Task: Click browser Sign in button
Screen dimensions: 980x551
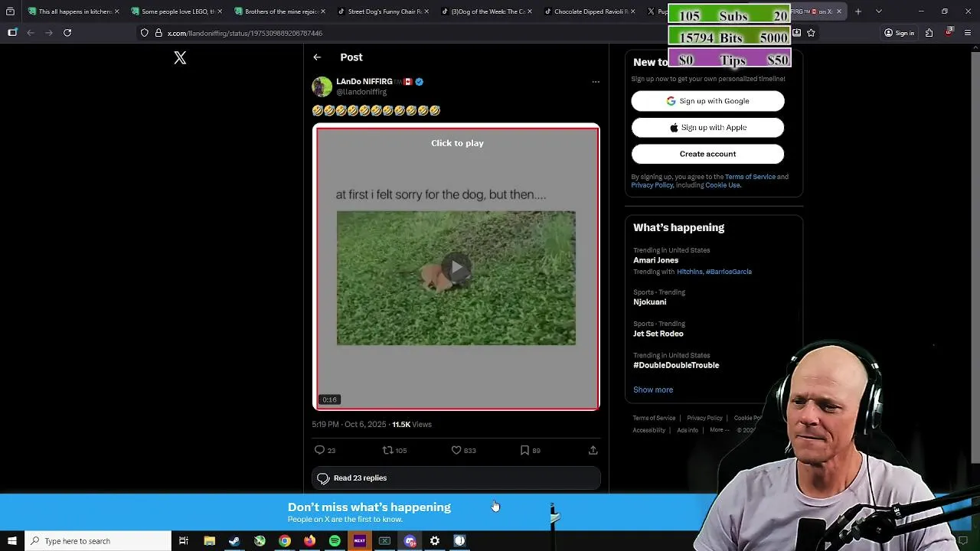Action: click(900, 33)
